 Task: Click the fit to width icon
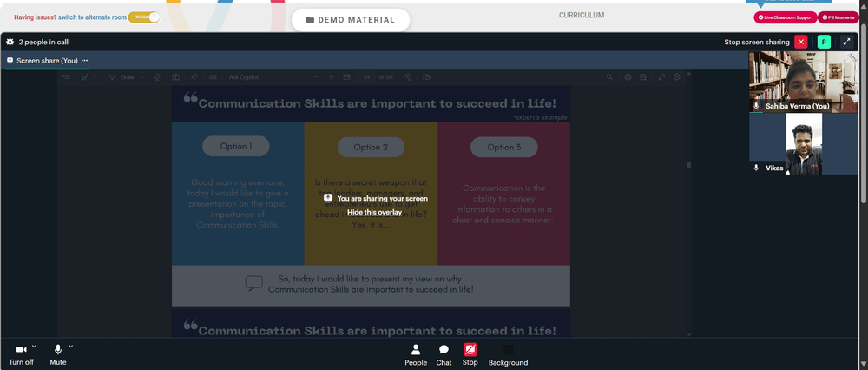346,77
